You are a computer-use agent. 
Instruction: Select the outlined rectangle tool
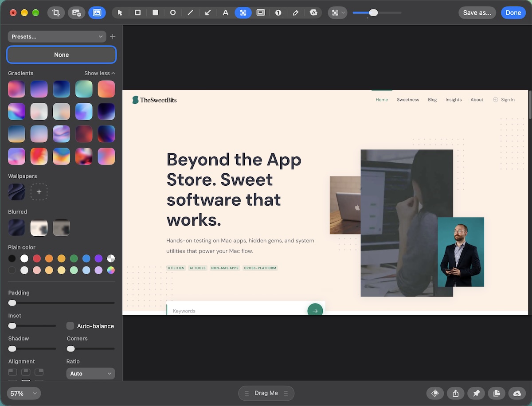(x=138, y=13)
